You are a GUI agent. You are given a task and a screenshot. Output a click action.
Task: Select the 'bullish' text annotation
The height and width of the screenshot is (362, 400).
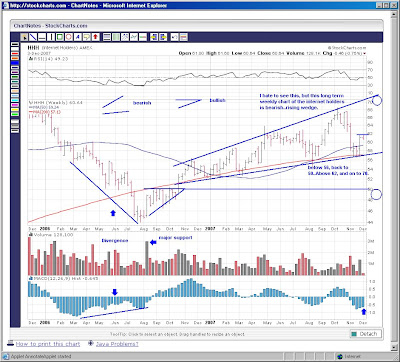(217, 100)
